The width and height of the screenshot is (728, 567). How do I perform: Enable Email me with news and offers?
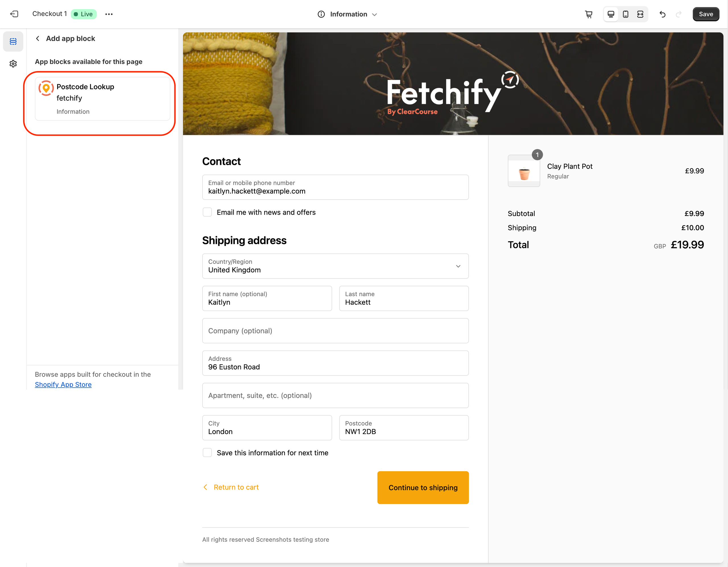207,212
